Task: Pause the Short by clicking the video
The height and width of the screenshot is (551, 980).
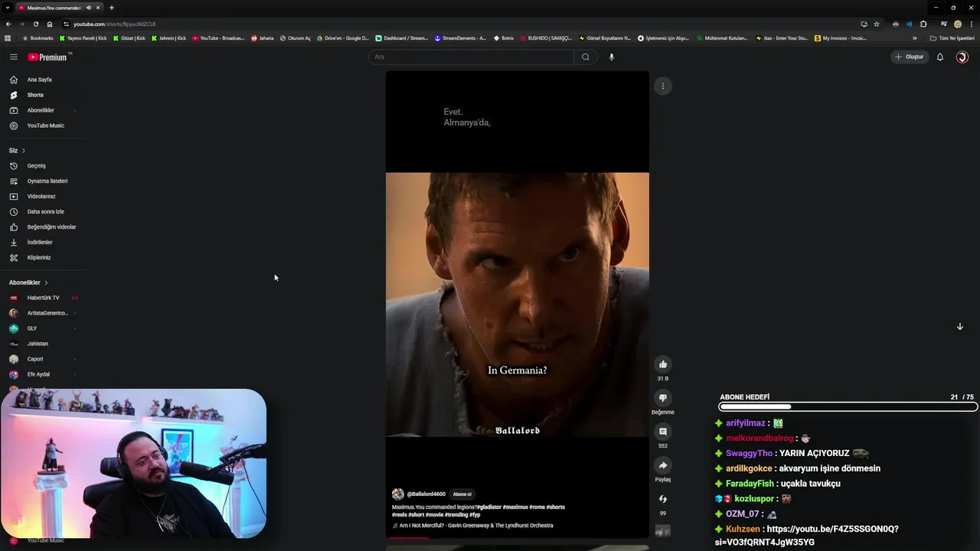Action: click(518, 305)
